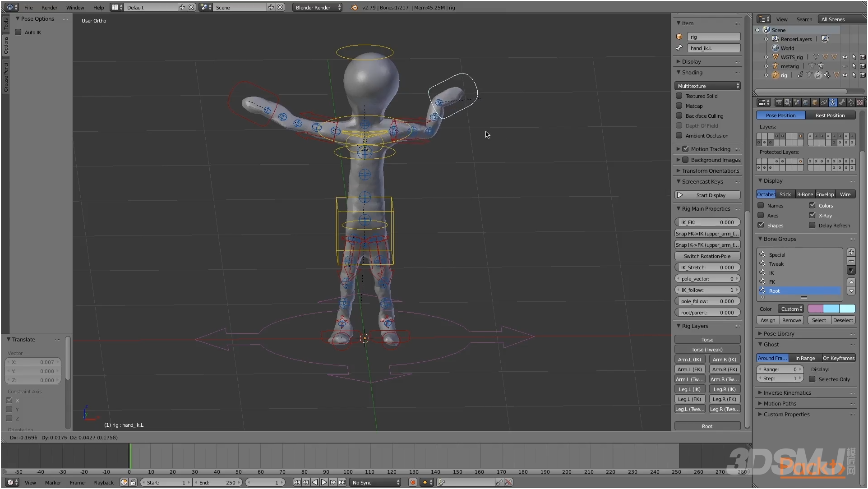Click the Timeline editor type icon
Image resolution: width=868 pixels, height=489 pixels.
point(12,482)
